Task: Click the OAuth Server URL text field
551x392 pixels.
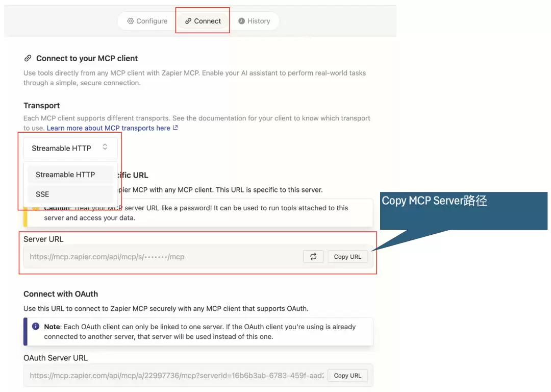Action: pyautogui.click(x=176, y=376)
